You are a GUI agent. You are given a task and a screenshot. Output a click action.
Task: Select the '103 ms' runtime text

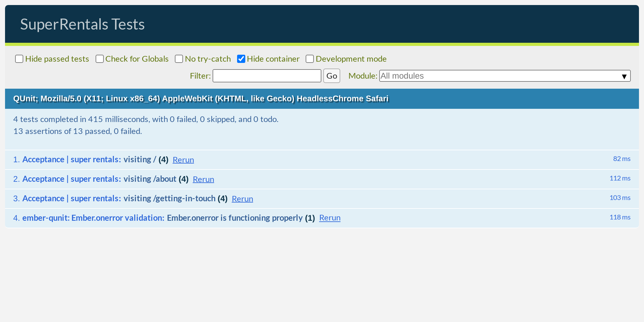pos(620,198)
